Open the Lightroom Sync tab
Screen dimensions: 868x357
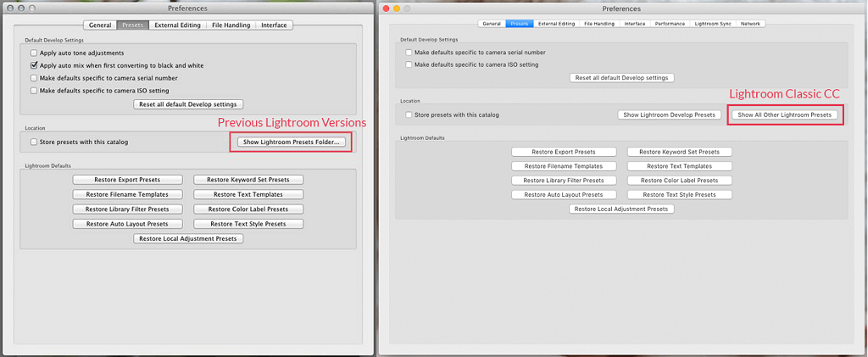pyautogui.click(x=713, y=24)
